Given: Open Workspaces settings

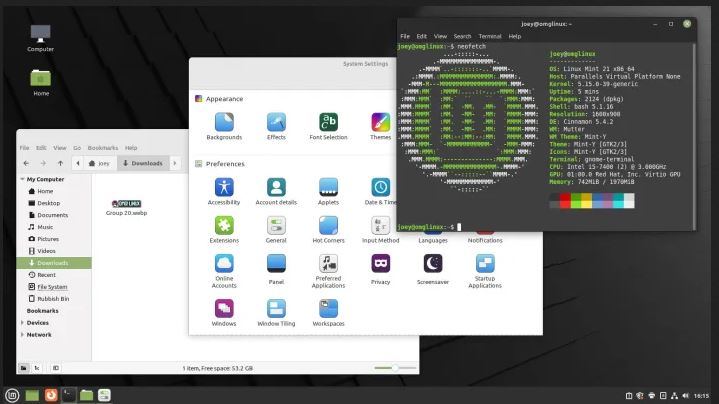Looking at the screenshot, I should point(328,313).
